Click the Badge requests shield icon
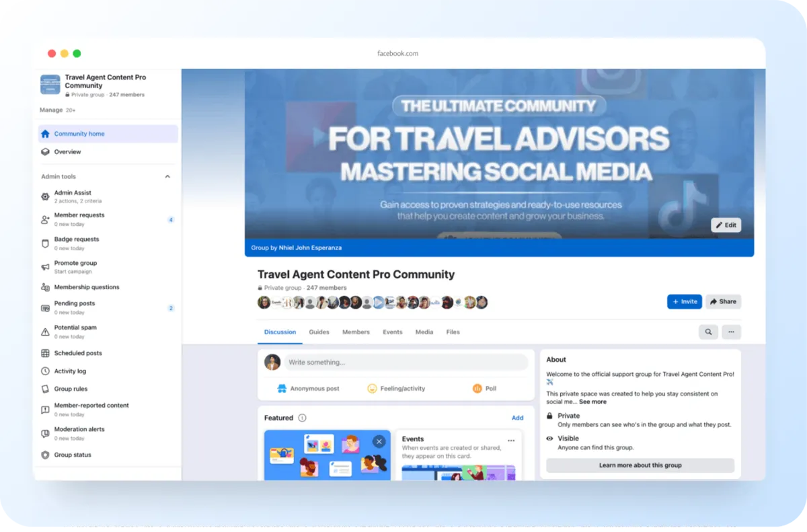Viewport: 807px width, 532px height. click(x=45, y=243)
